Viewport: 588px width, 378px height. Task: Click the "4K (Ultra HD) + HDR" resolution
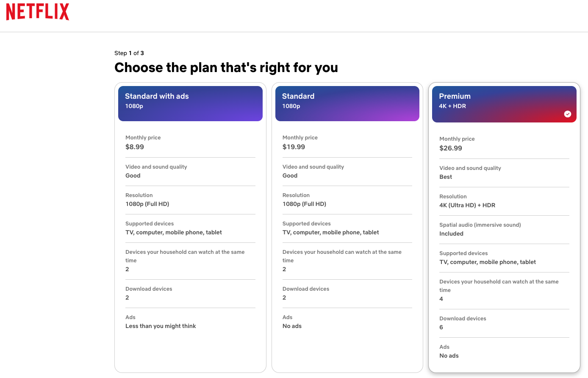467,205
